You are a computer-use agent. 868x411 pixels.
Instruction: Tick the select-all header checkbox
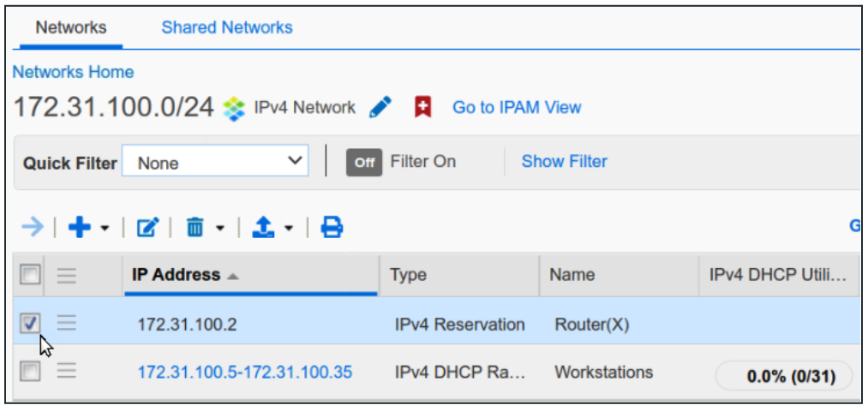(30, 274)
